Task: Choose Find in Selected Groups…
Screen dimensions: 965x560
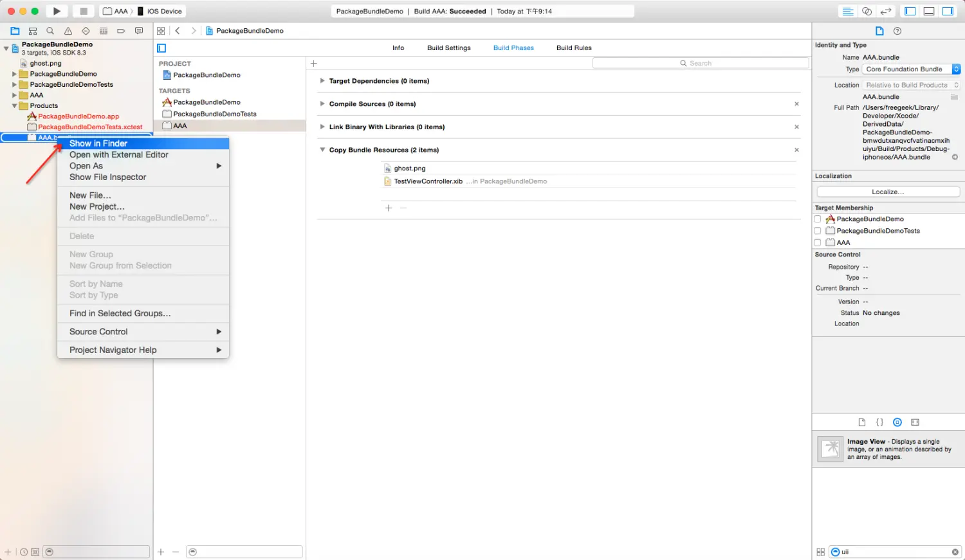Action: 143,314
